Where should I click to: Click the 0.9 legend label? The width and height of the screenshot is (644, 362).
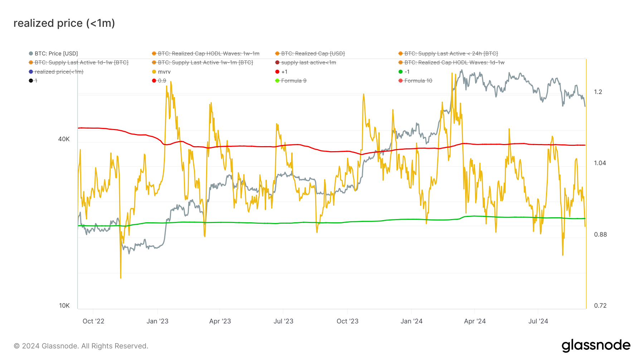tap(162, 81)
